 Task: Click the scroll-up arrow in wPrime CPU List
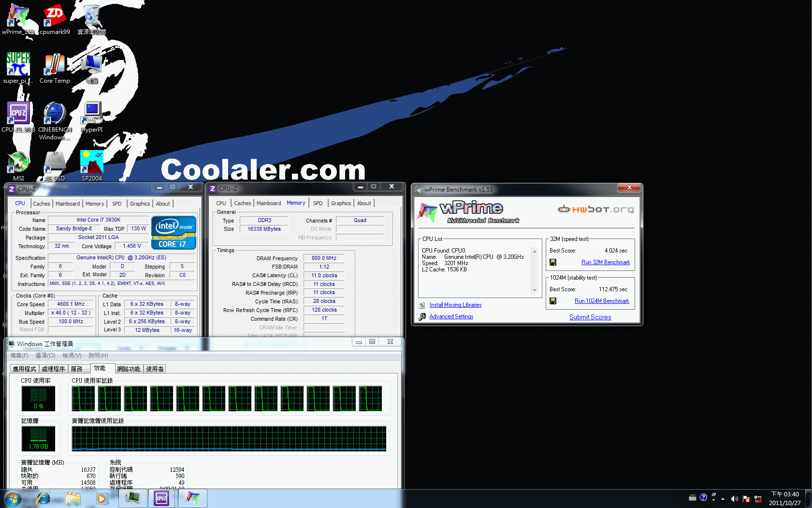(535, 251)
